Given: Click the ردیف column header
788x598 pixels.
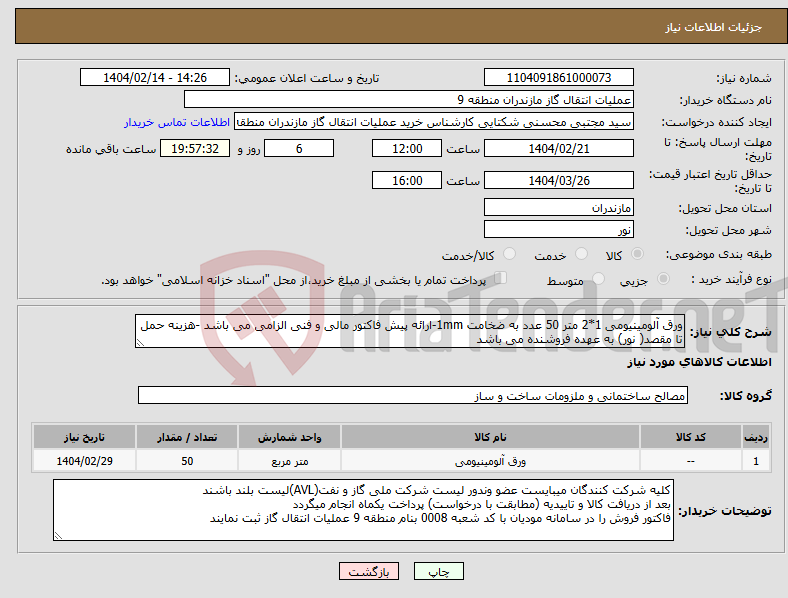Looking at the screenshot, I should pyautogui.click(x=756, y=437).
